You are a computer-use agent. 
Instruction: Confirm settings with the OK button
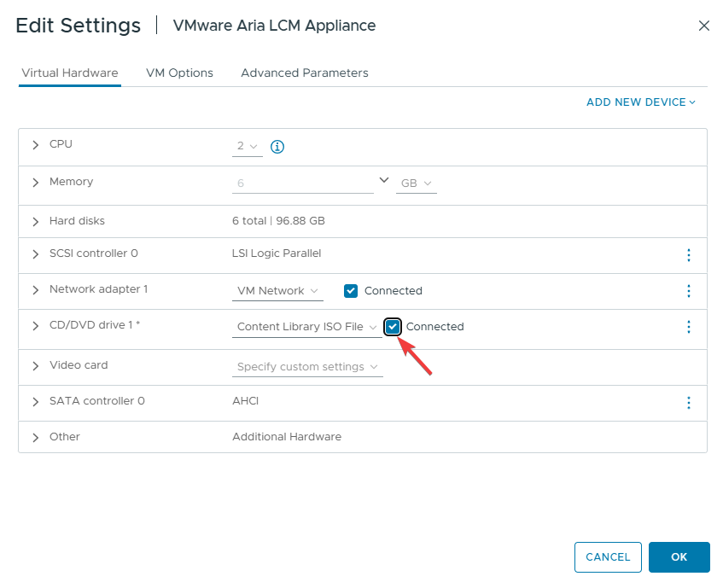[x=679, y=557]
